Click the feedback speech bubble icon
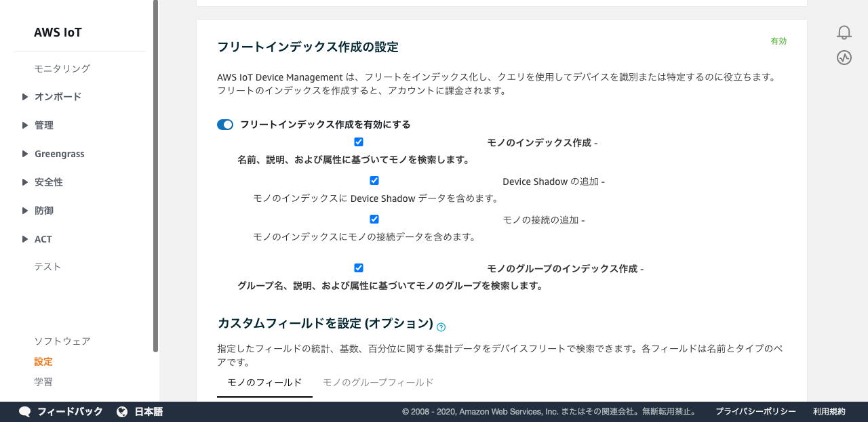Image resolution: width=868 pixels, height=422 pixels. (25, 412)
